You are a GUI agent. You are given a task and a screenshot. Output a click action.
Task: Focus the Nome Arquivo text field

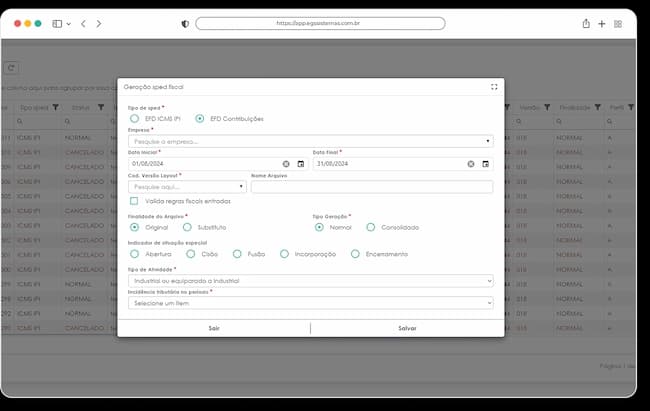pos(372,187)
